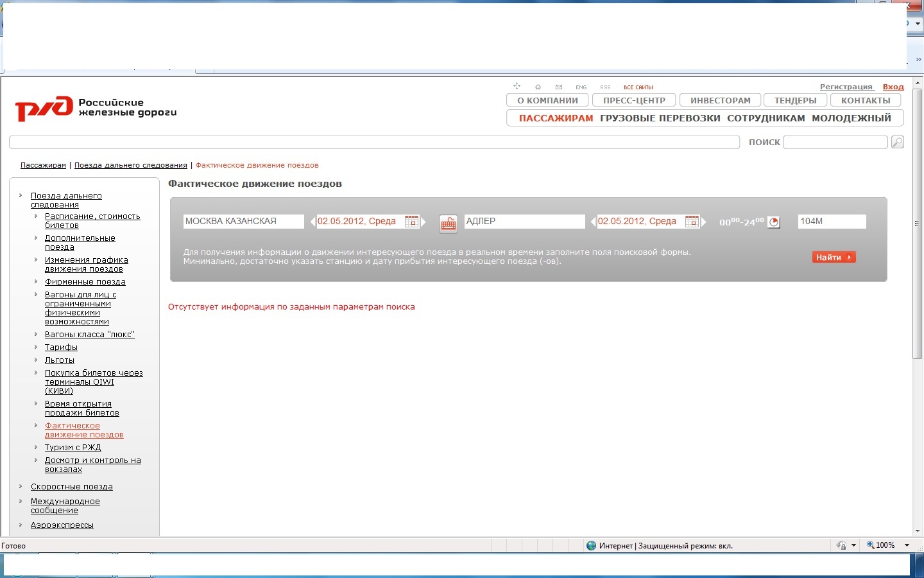Image resolution: width=924 pixels, height=578 pixels.
Task: Open the time range clock icon
Action: (774, 222)
